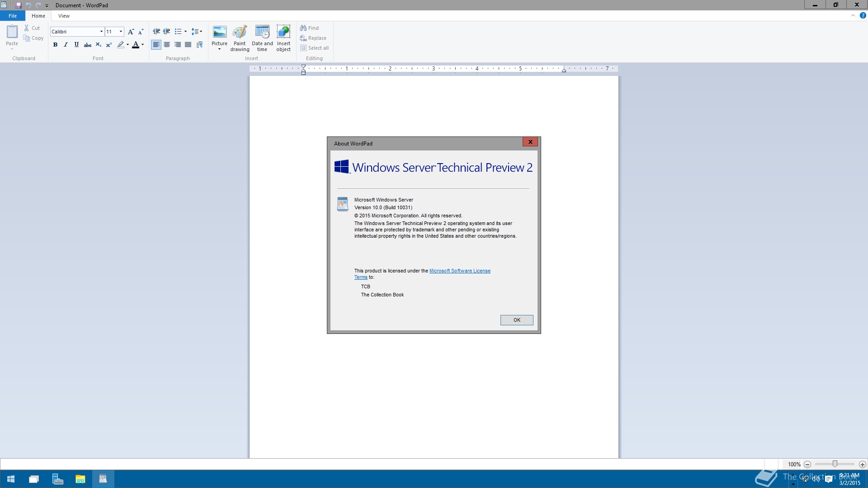Viewport: 868px width, 488px height.
Task: Click the Shrink font icon
Action: click(141, 32)
